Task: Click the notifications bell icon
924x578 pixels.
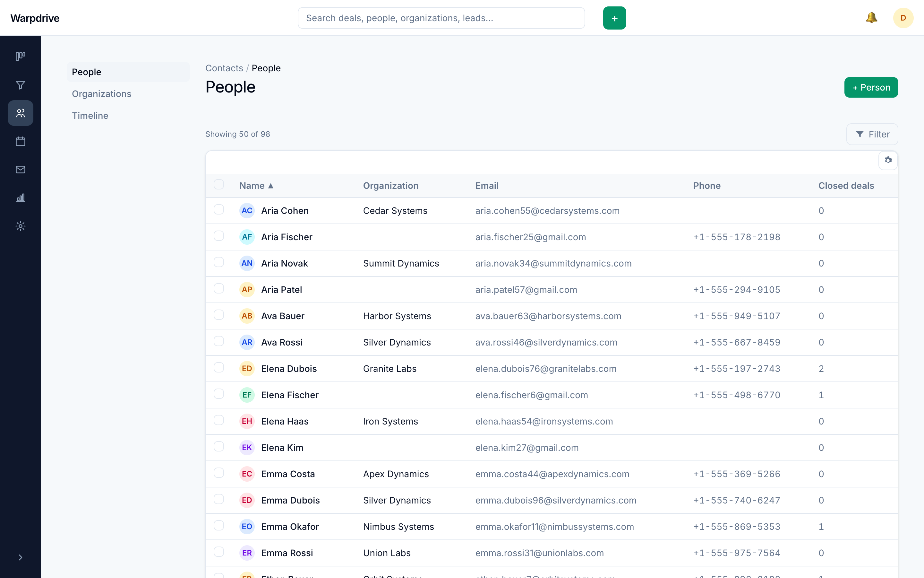Action: tap(871, 18)
